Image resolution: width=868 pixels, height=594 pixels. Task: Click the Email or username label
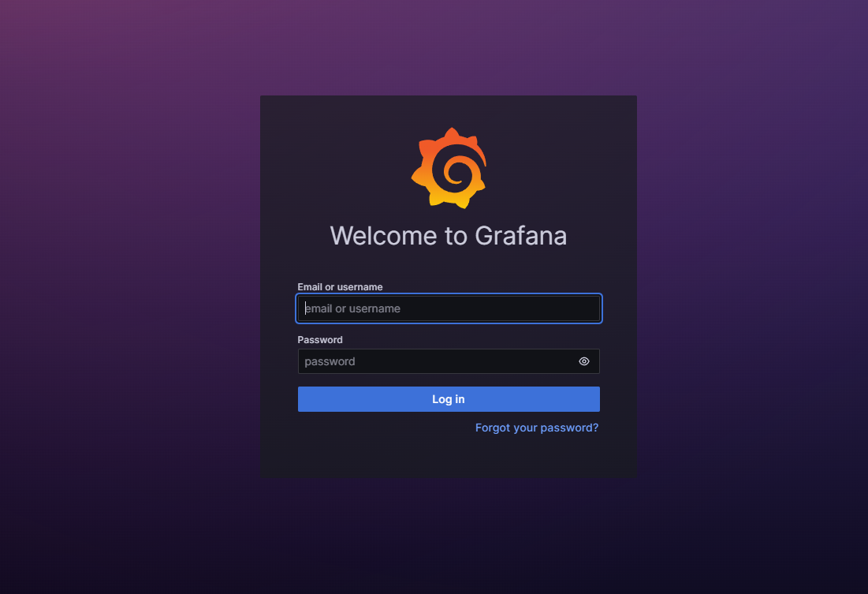340,287
